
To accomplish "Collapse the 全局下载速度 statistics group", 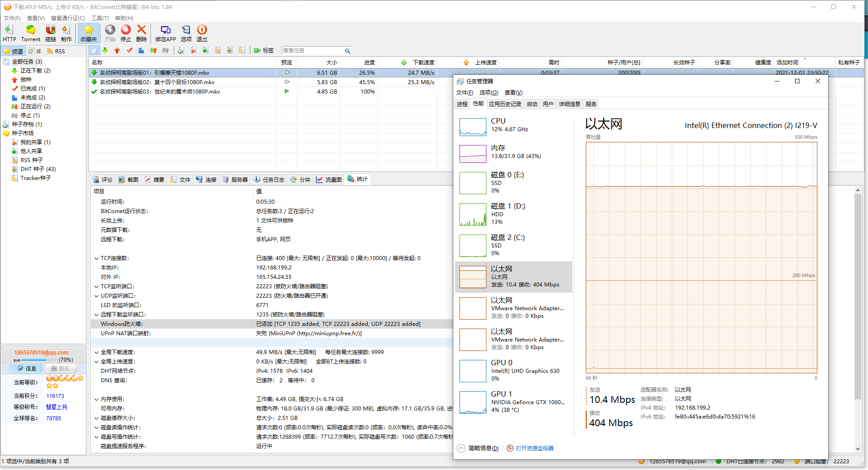I will [96, 352].
